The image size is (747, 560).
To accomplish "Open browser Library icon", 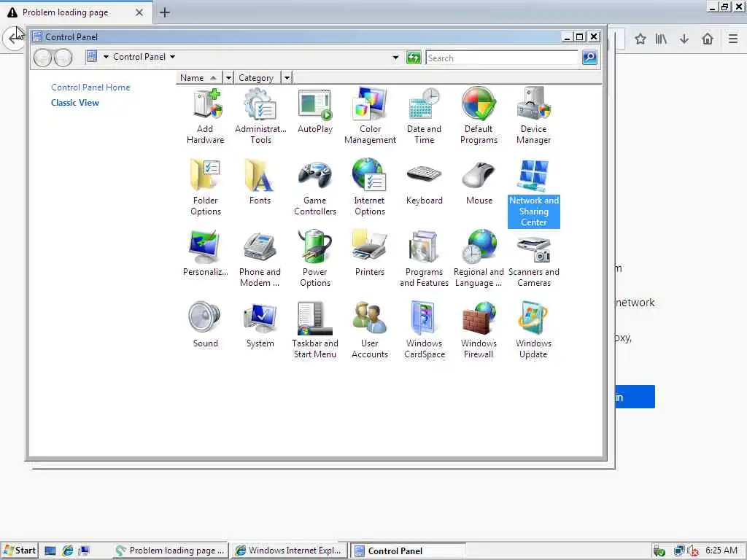I will (x=661, y=39).
